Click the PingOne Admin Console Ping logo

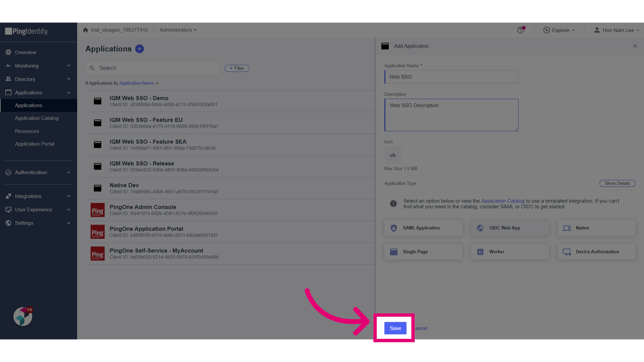98,210
